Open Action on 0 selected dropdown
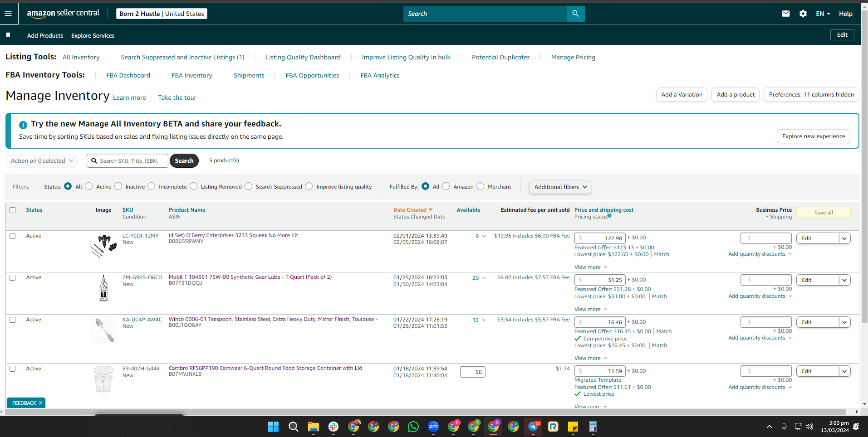 pyautogui.click(x=41, y=160)
